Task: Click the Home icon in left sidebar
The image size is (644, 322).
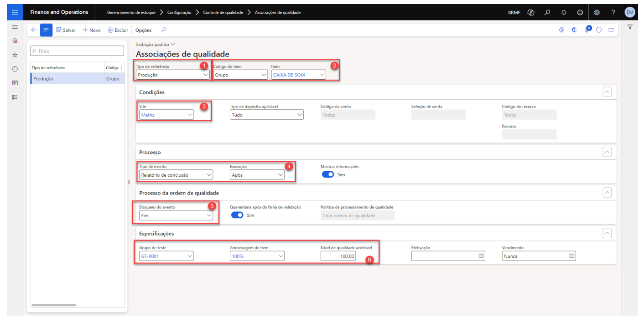Action: pos(15,41)
